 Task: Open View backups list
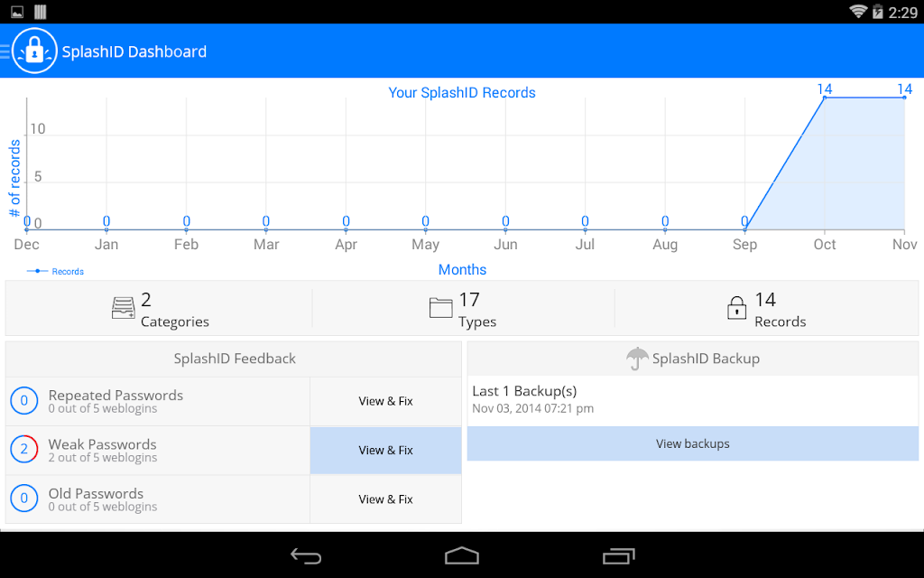(x=692, y=443)
